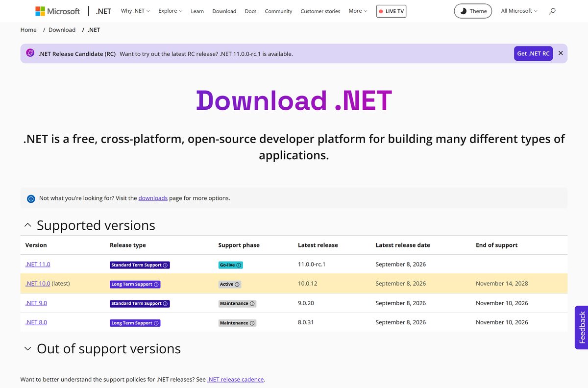Click the latest release value 11.0.0-rc.1
Image resolution: width=588 pixels, height=388 pixels.
312,265
